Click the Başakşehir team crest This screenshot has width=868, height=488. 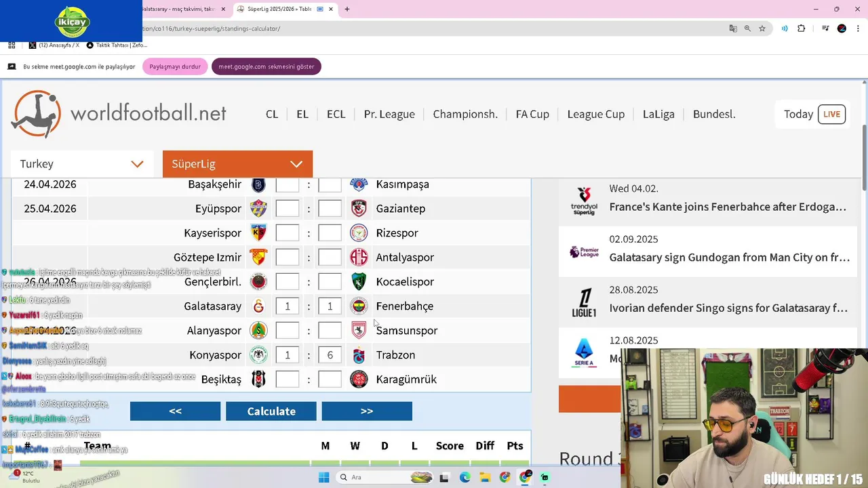click(258, 184)
